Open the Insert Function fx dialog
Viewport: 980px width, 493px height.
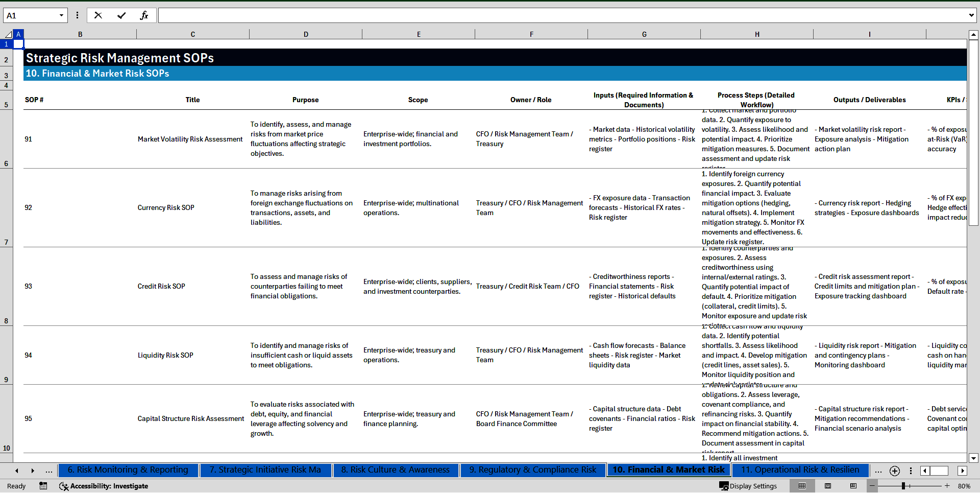(x=144, y=15)
